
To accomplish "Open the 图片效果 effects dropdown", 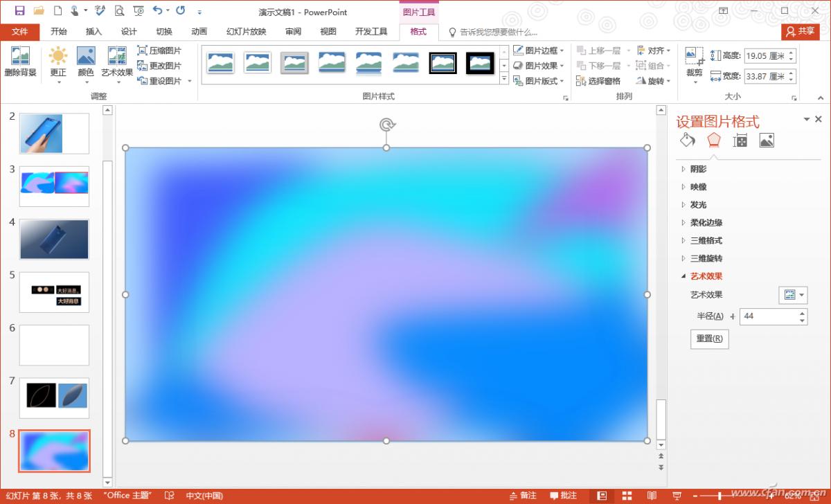I will [x=539, y=65].
